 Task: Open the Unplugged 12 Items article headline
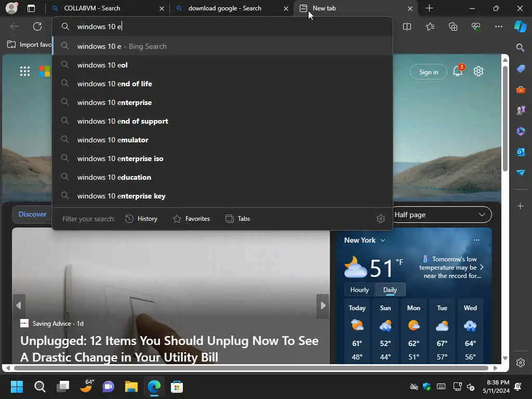click(170, 349)
